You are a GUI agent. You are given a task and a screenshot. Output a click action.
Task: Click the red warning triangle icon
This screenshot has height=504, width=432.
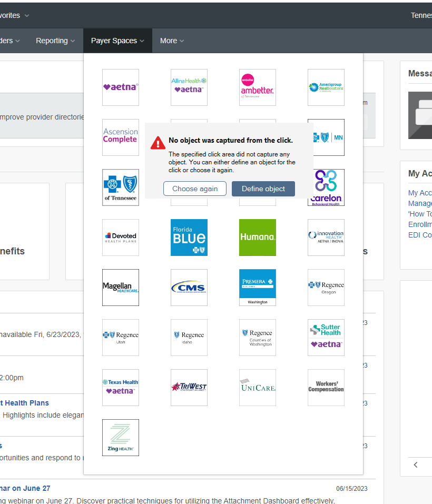tap(158, 143)
